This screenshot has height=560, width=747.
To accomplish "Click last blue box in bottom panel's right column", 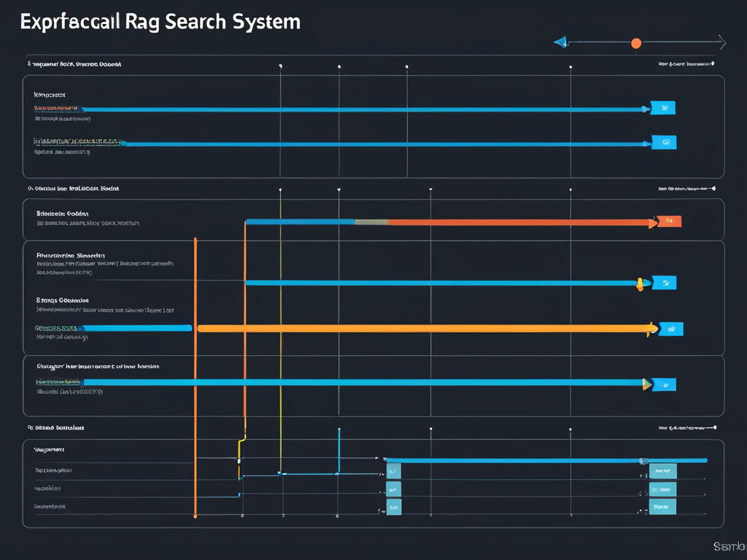I will click(x=662, y=507).
